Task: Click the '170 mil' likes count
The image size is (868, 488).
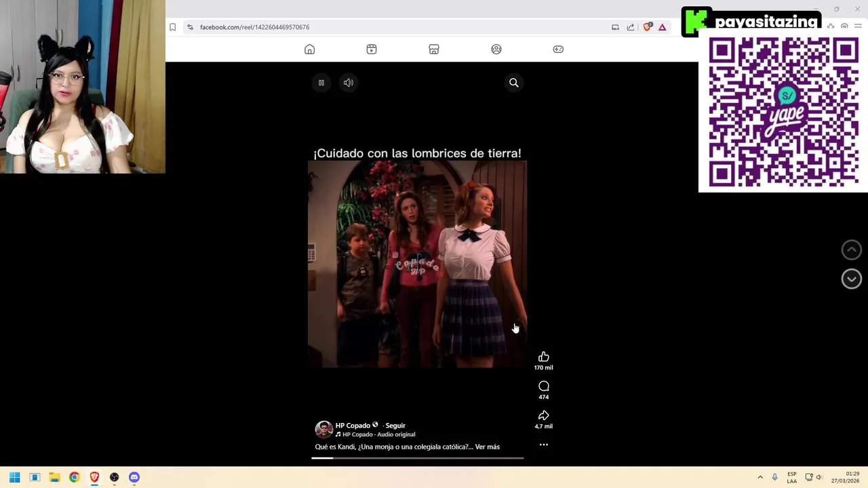Action: click(543, 367)
